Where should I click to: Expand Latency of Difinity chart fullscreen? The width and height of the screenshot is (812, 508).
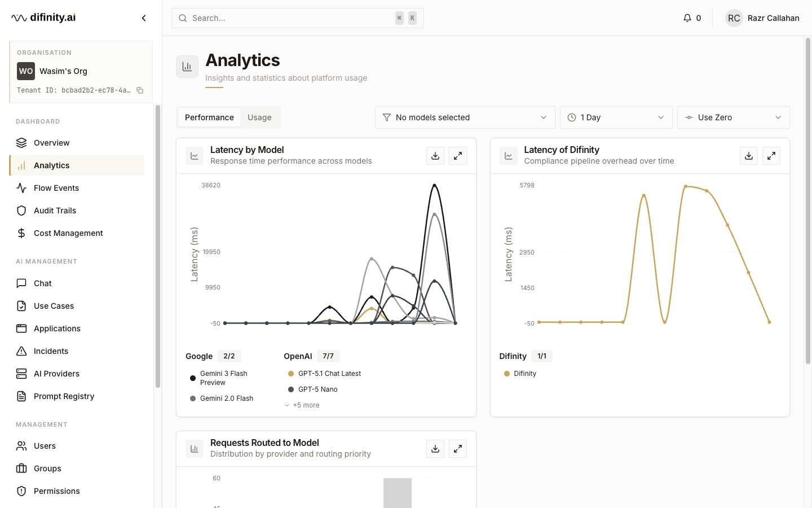tap(771, 156)
